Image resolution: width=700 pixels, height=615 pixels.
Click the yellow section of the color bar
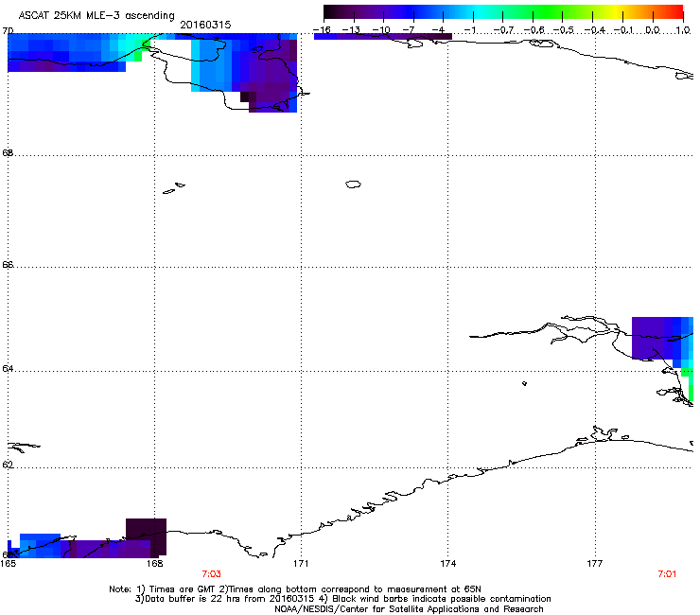tap(619, 12)
